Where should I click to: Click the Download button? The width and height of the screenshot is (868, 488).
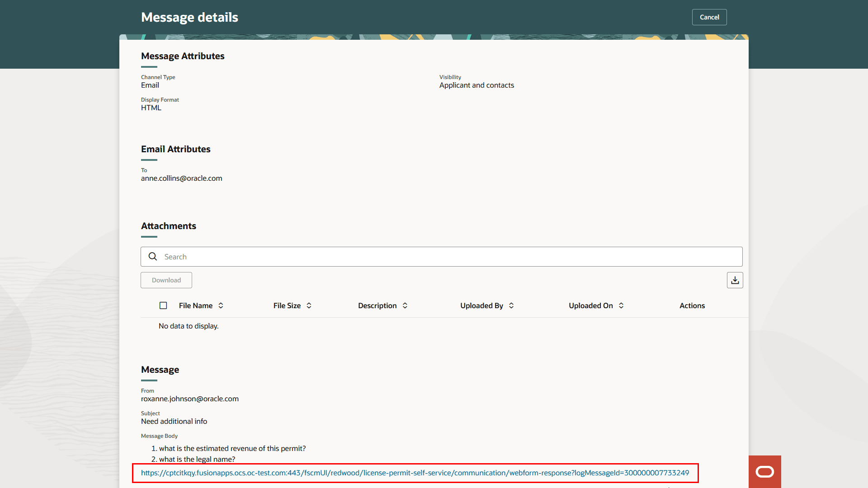tap(166, 280)
